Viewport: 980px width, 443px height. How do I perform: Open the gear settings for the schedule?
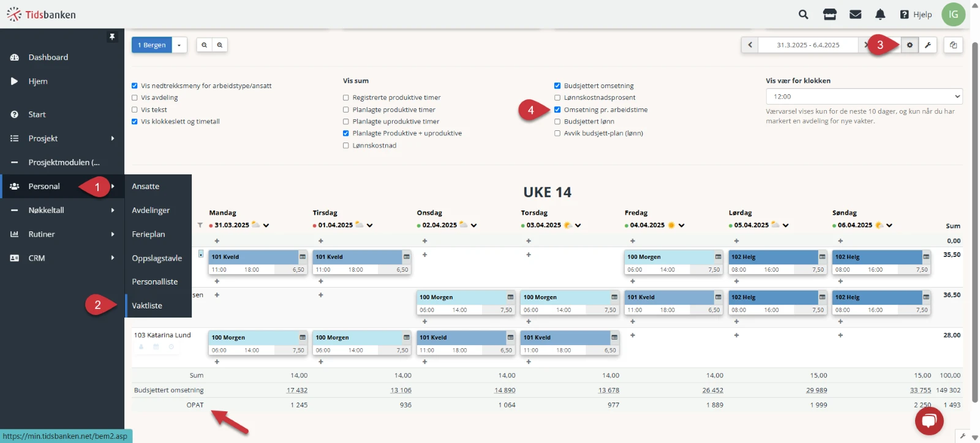click(910, 45)
